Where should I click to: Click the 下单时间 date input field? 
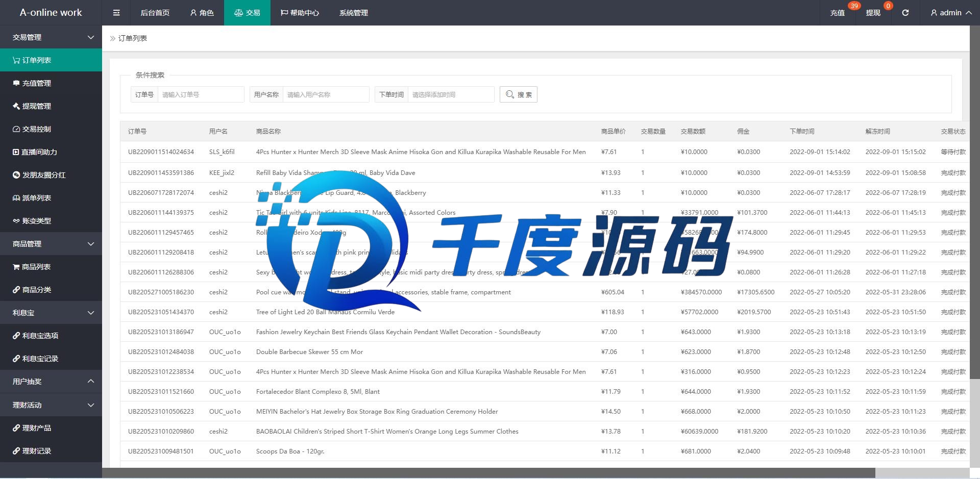[451, 94]
